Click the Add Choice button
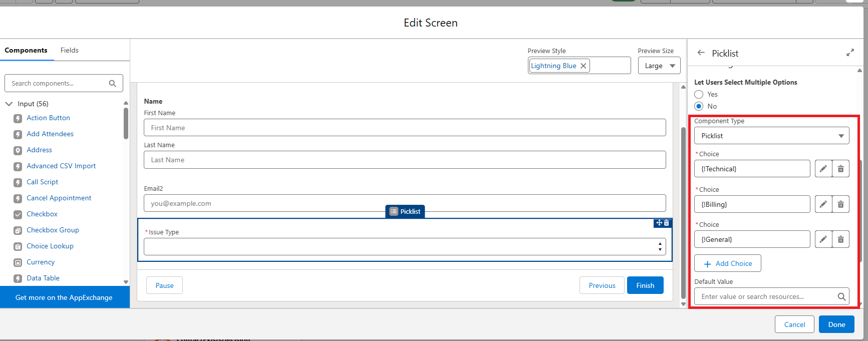This screenshot has width=868, height=341. click(728, 263)
